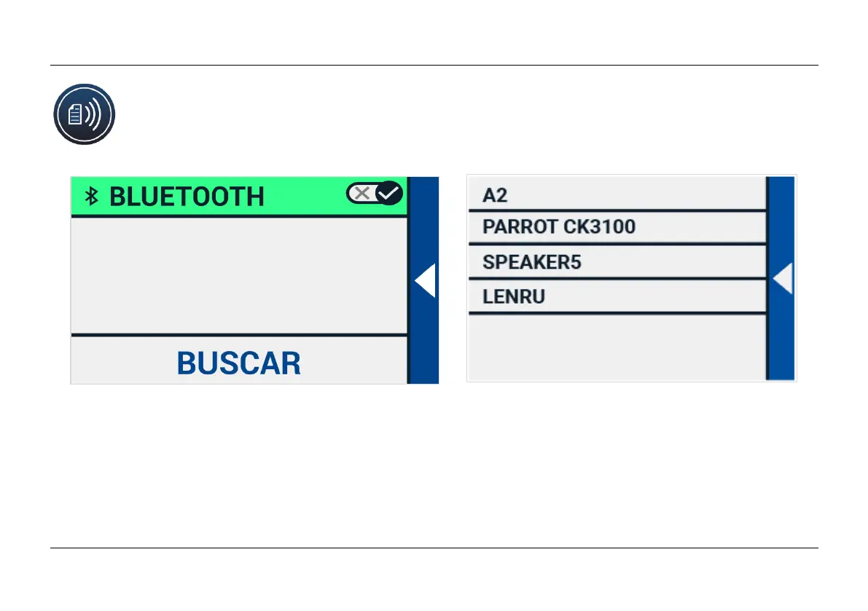Connect to the SPEAKER5 device

531,262
